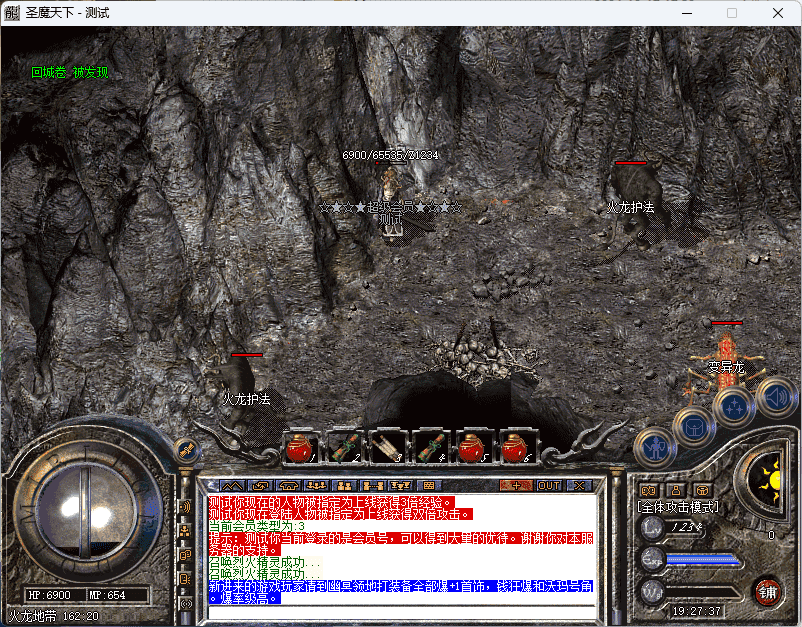Open the skills star round button
This screenshot has width=802, height=627.
tap(733, 407)
